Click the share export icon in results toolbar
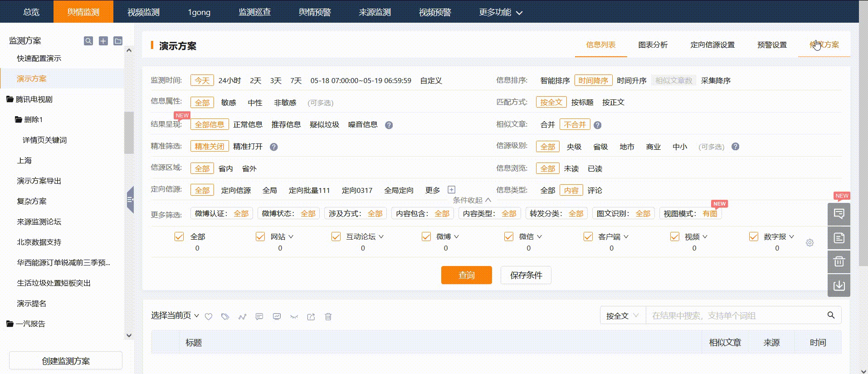 [311, 316]
